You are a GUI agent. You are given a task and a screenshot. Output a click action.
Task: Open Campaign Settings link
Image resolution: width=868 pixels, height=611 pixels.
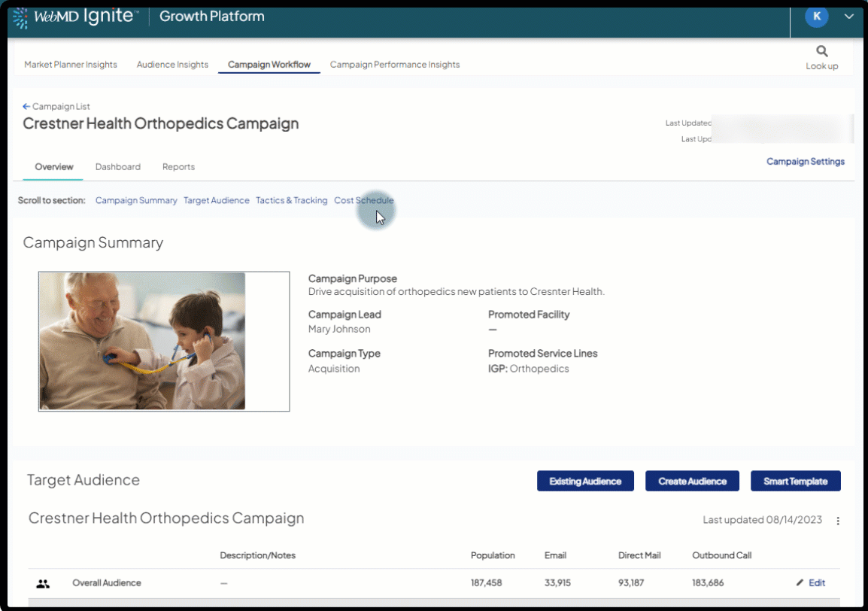(x=805, y=162)
